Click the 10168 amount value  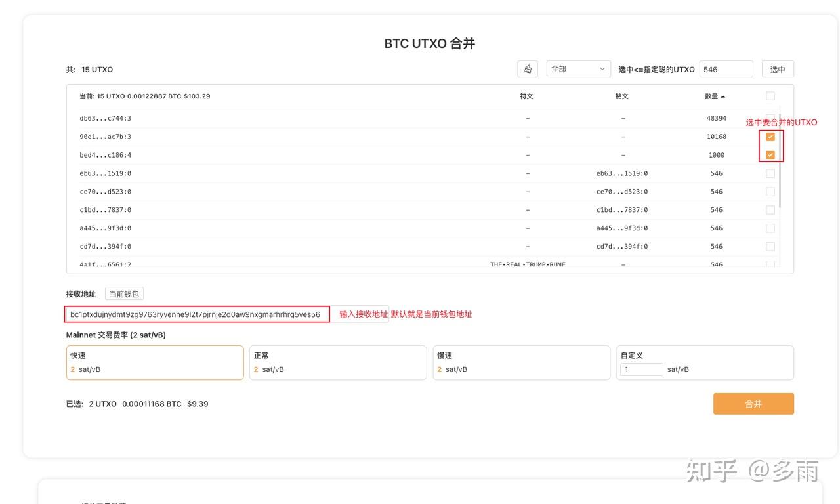click(717, 136)
